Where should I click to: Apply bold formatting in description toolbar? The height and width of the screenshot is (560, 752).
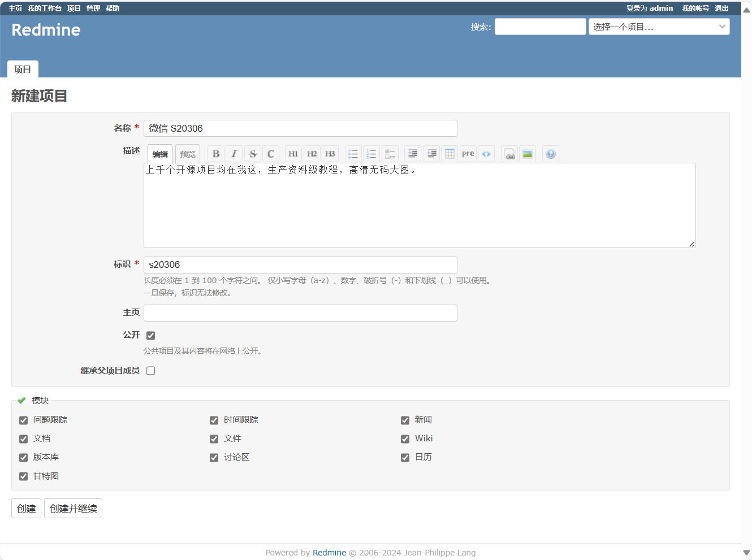pos(215,154)
